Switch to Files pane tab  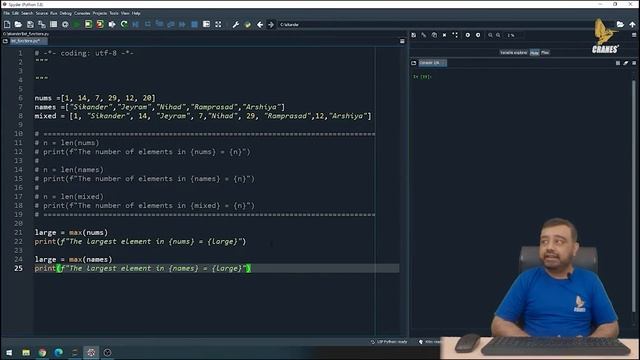[545, 53]
